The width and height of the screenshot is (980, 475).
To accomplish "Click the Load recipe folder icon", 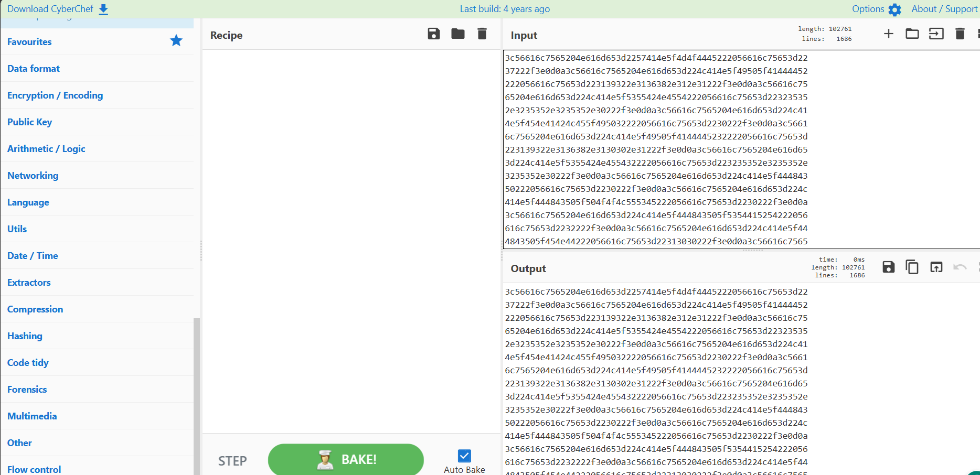I will 457,34.
